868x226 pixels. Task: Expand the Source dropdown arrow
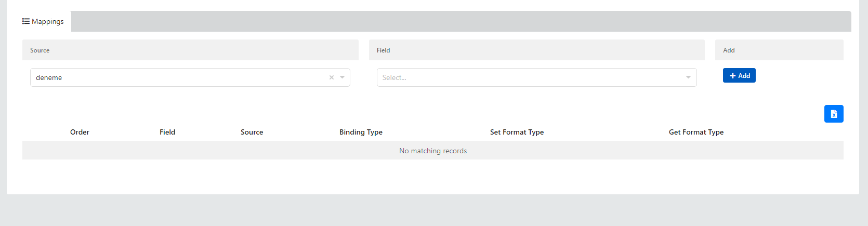[343, 77]
